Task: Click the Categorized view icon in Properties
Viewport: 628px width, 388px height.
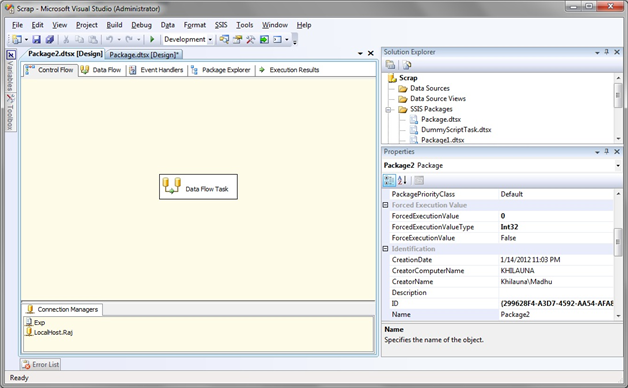Action: pyautogui.click(x=389, y=180)
